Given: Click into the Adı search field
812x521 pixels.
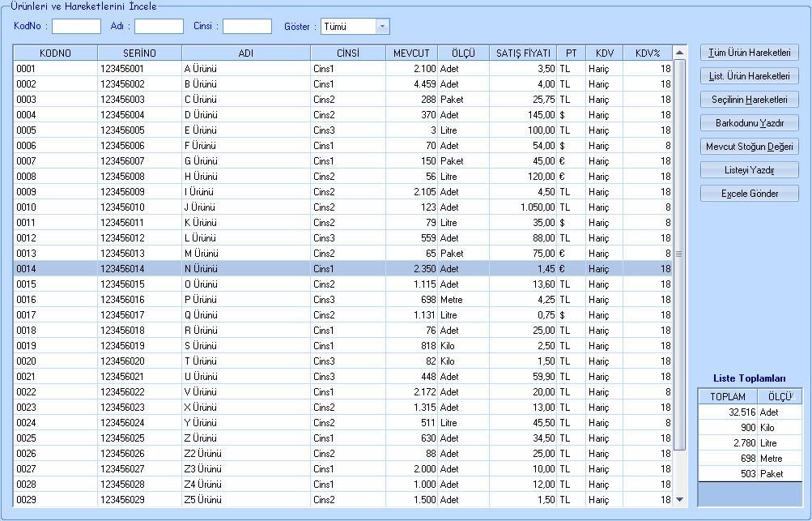Looking at the screenshot, I should point(159,27).
